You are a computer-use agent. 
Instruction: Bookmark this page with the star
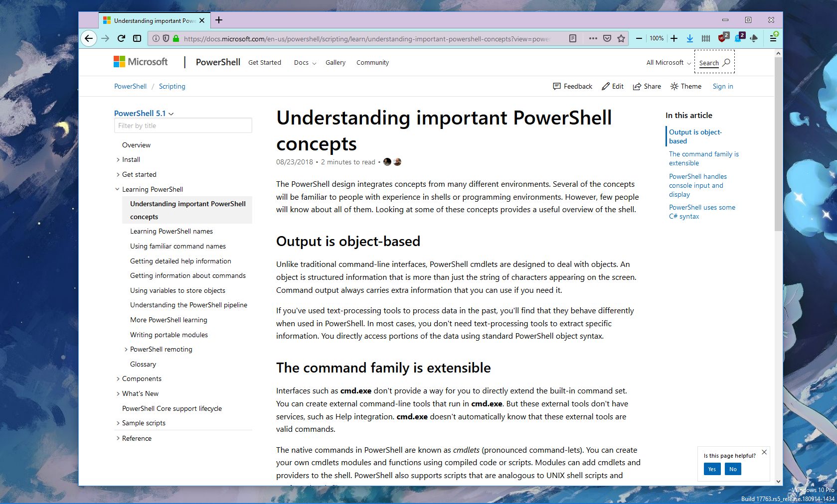click(x=621, y=38)
